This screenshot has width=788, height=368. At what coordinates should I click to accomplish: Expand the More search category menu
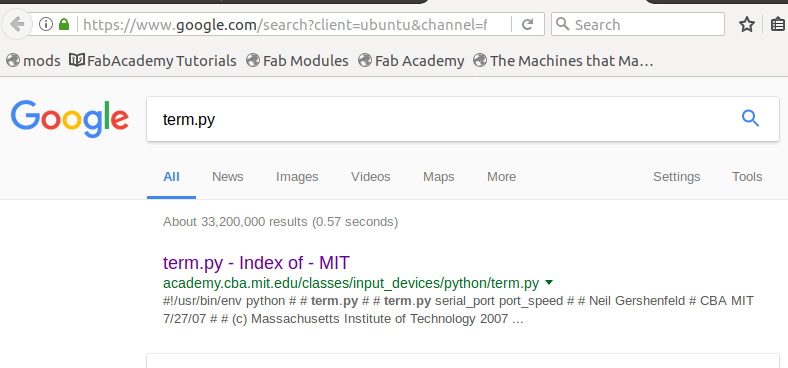tap(501, 177)
